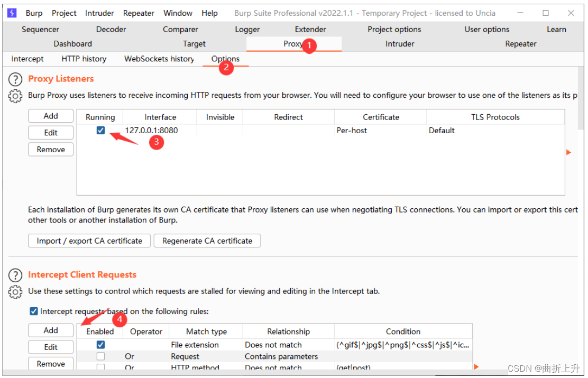Switch to the Logger tab
Screen dimensions: 588x378
[247, 29]
